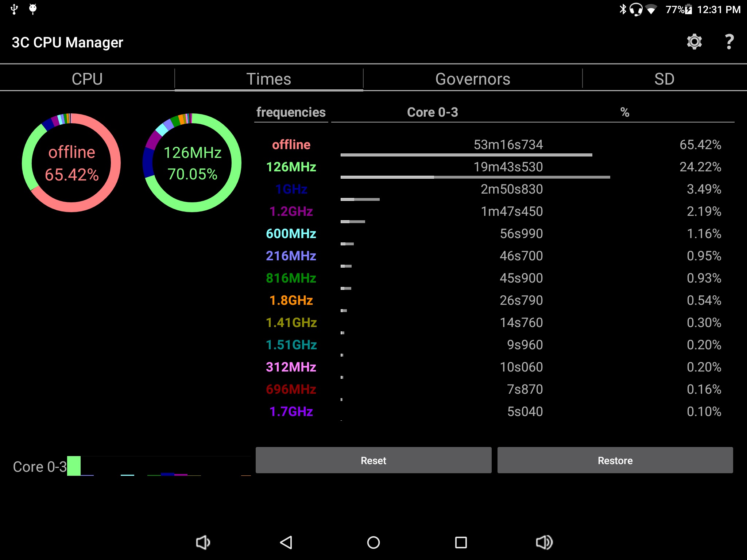The height and width of the screenshot is (560, 747).
Task: Select the 126MHz frequency label
Action: pyautogui.click(x=291, y=167)
